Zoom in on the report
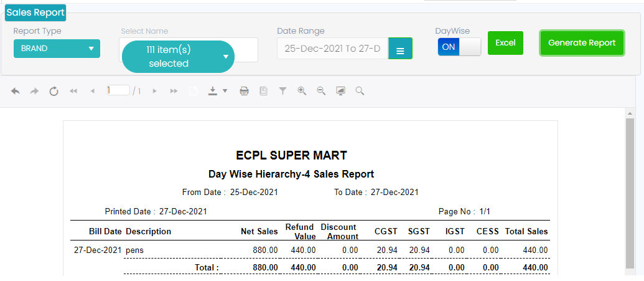 [302, 91]
